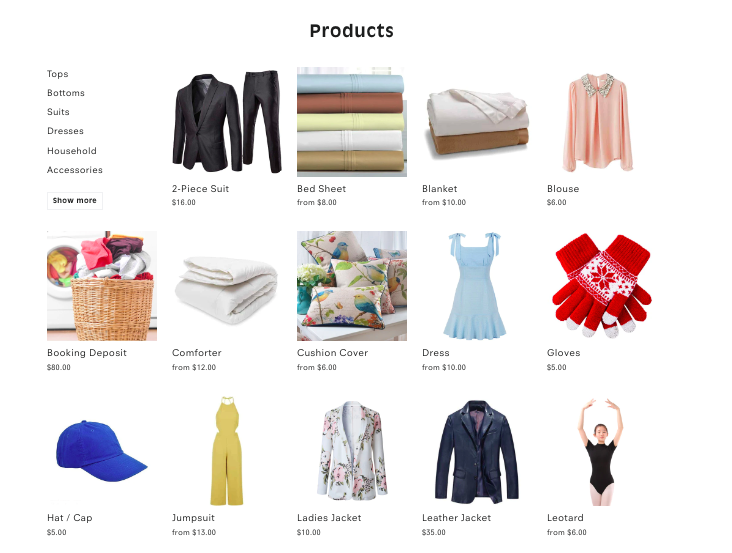The width and height of the screenshot is (732, 553).
Task: Click the Booking Deposit laundry basket image
Action: (x=102, y=286)
